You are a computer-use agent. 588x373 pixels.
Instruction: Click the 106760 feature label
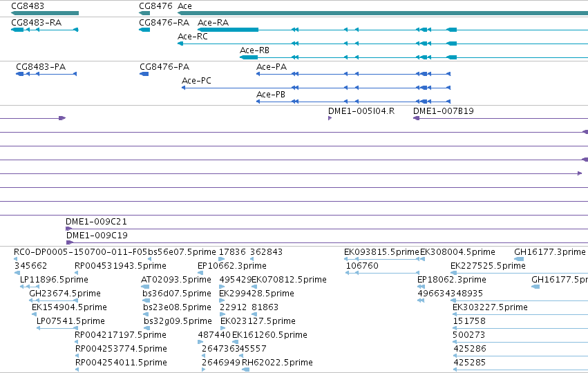[362, 266]
